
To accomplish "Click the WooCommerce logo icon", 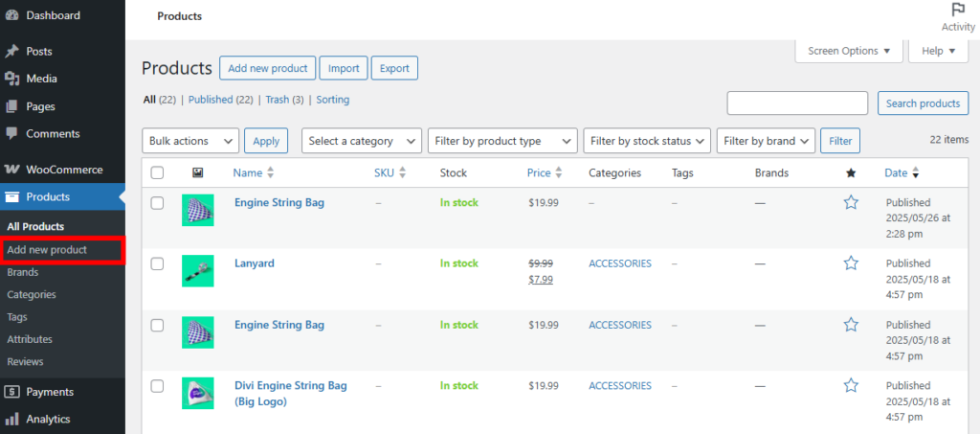I will coord(12,170).
